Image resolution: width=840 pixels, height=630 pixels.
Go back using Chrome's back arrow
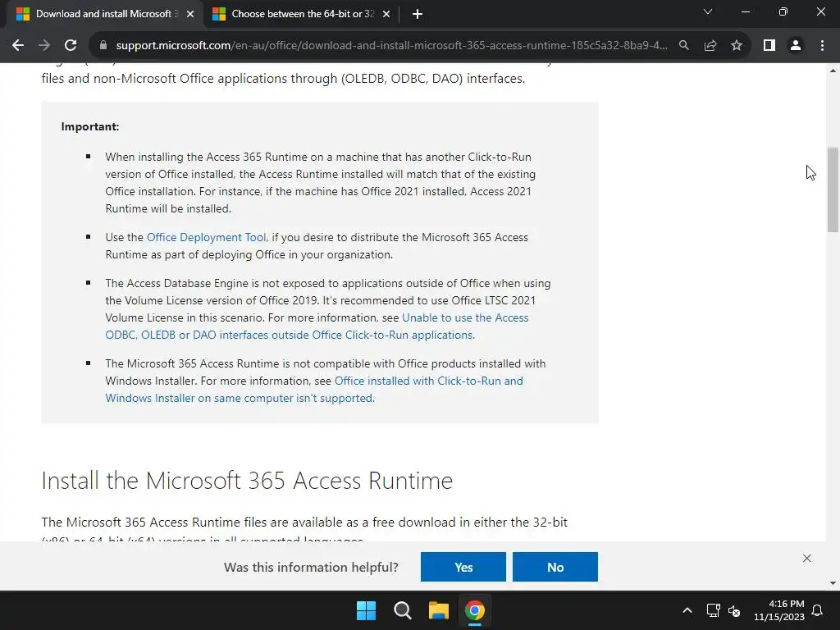tap(18, 46)
